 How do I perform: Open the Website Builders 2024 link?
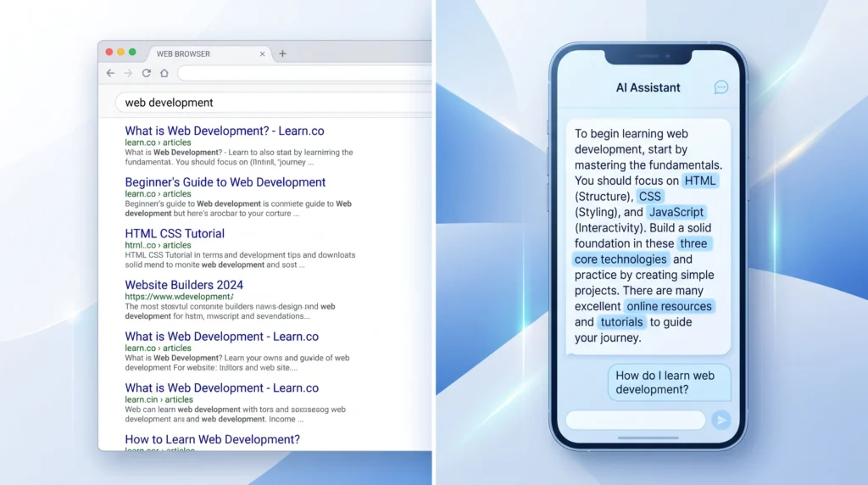click(184, 285)
